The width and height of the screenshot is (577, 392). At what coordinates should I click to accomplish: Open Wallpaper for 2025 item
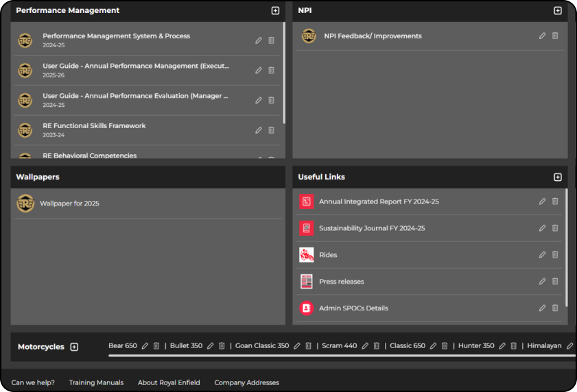click(69, 204)
